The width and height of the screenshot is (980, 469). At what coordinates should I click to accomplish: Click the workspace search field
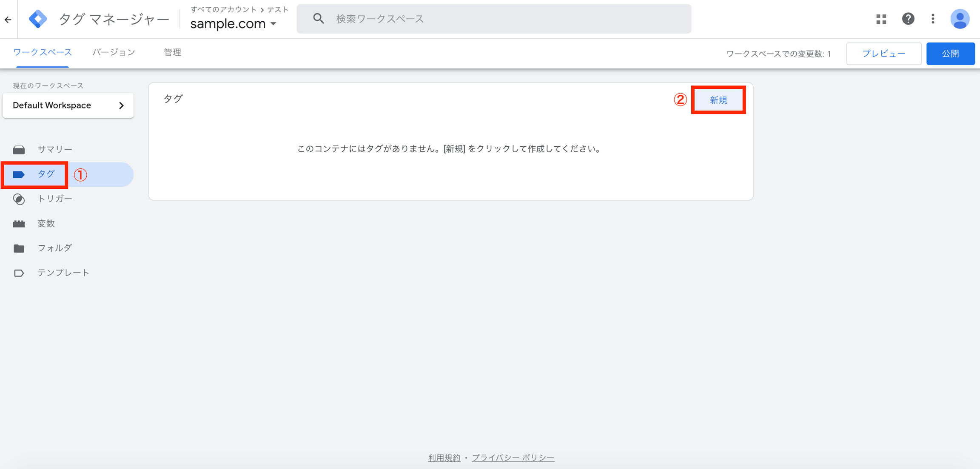point(493,19)
